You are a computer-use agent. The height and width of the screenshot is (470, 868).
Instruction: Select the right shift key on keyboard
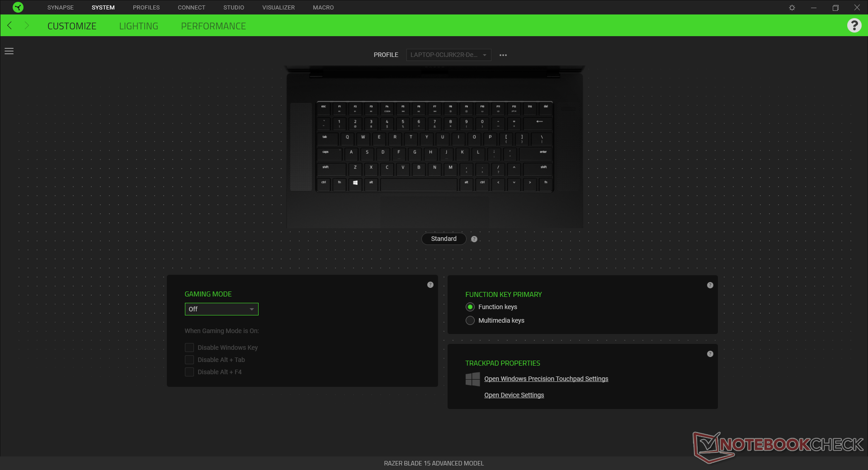coord(538,169)
